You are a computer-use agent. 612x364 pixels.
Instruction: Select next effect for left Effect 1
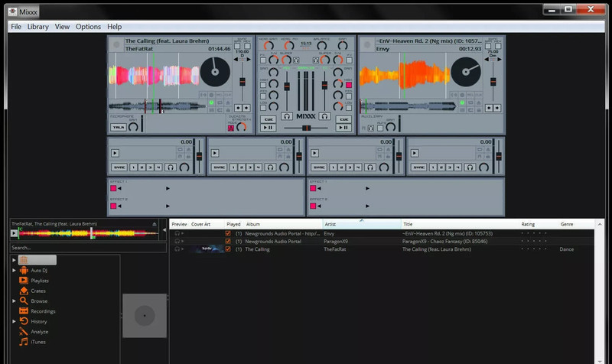(168, 188)
